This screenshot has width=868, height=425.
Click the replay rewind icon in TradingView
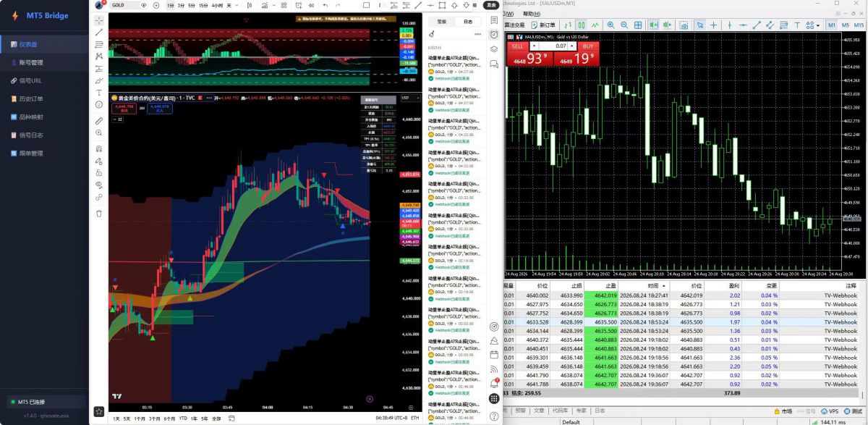click(x=311, y=5)
